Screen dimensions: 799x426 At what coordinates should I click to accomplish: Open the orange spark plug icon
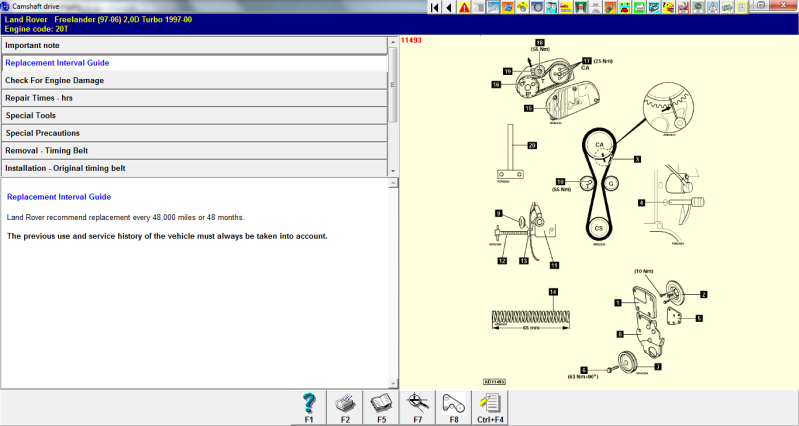(610, 7)
